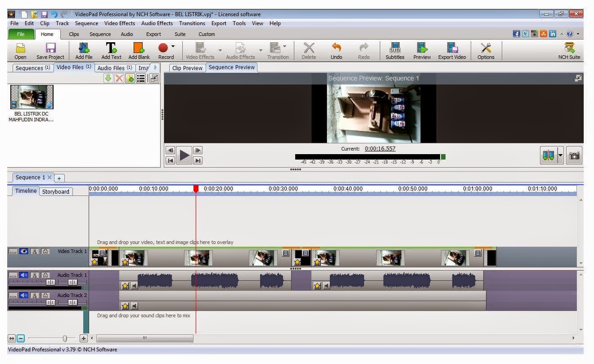Take a snapshot with the camera icon

click(575, 156)
